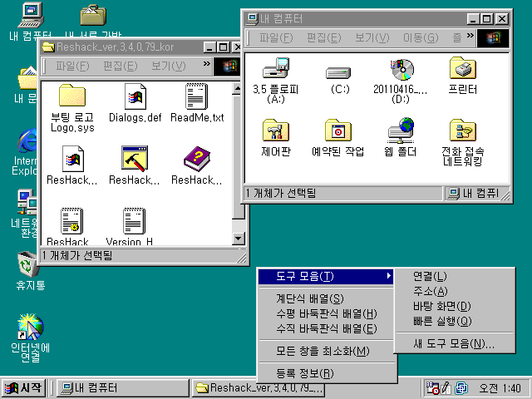Open the 내 서류 가방 briefcase desktop icon
The height and width of the screenshot is (399, 532).
[93, 15]
